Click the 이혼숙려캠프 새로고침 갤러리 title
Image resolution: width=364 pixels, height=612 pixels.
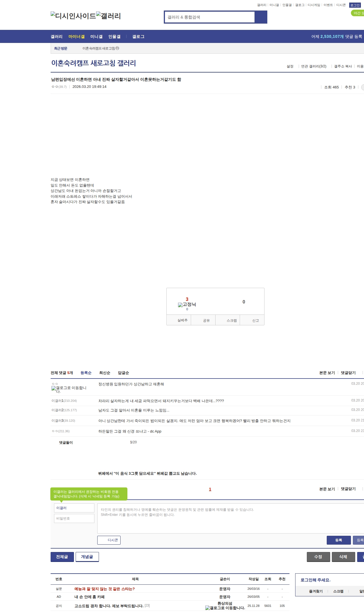(94, 63)
